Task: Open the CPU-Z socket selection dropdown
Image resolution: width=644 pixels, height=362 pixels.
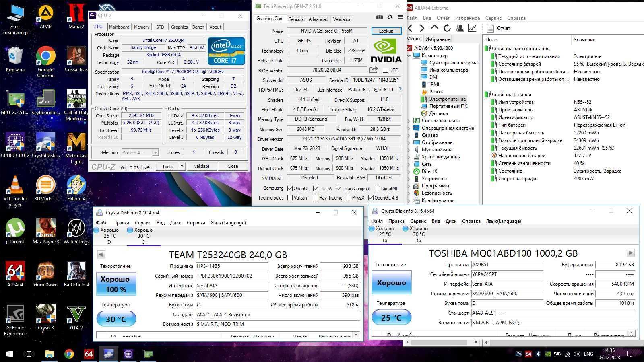Action: [155, 153]
